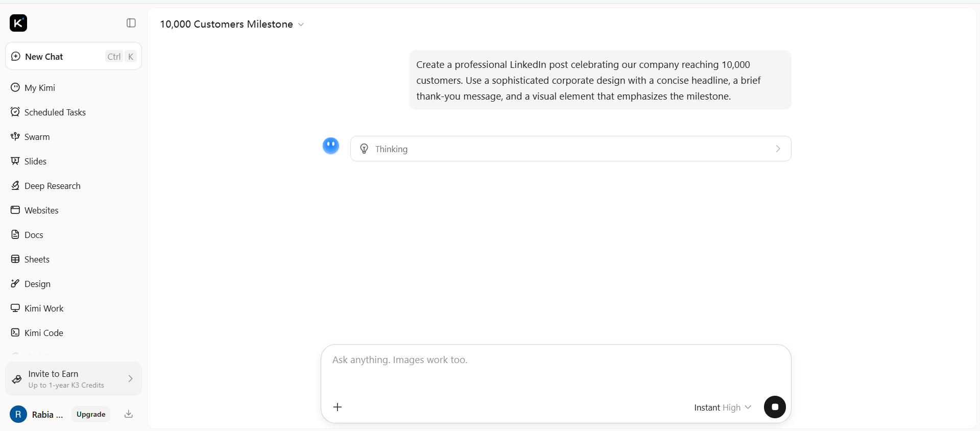Click the Upgrade button
Image resolution: width=980 pixels, height=431 pixels.
pos(91,414)
